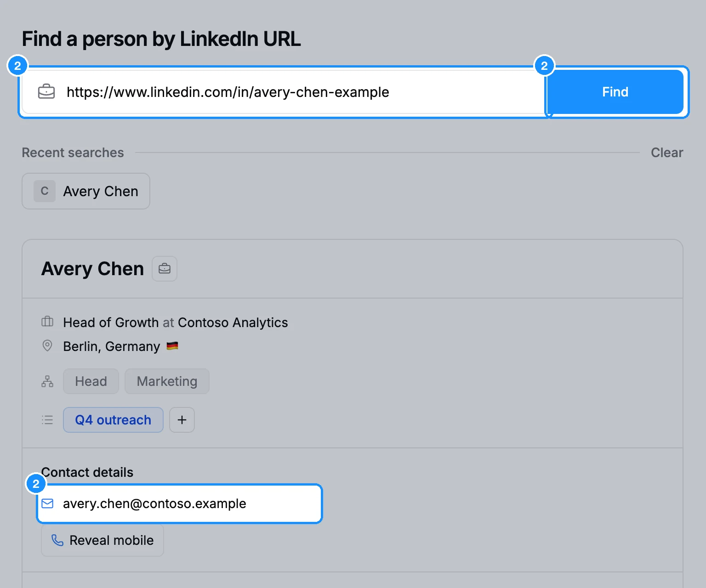This screenshot has width=706, height=588.
Task: Click the Avery Chen profile heading
Action: click(93, 269)
